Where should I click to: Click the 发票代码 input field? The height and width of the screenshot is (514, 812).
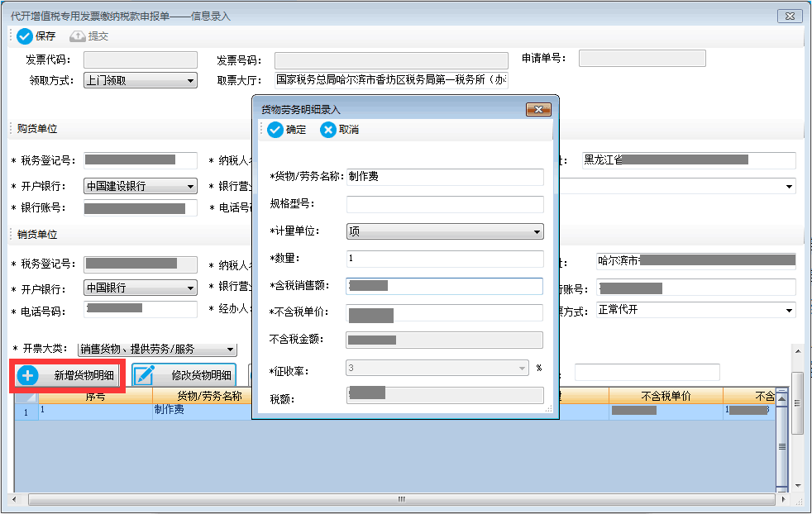(141, 60)
